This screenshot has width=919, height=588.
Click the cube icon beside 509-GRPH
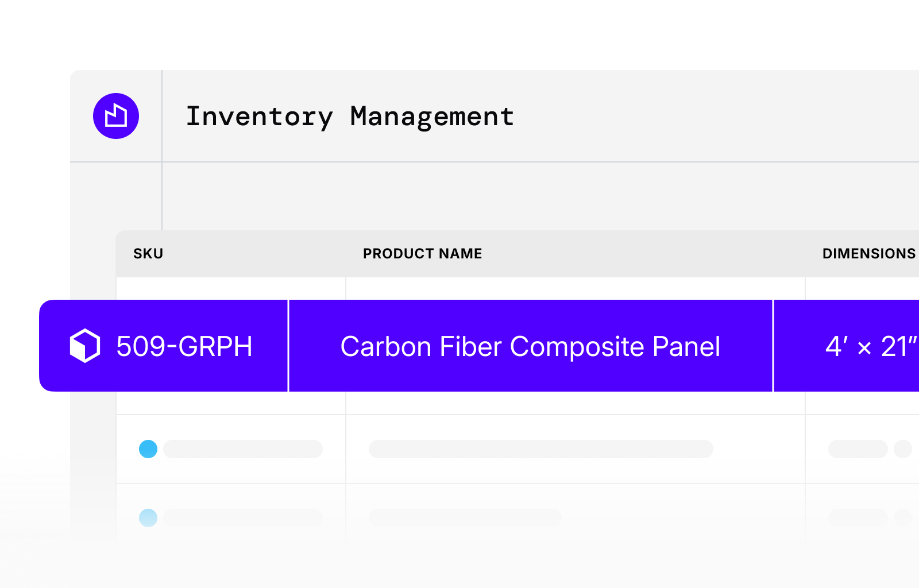[85, 346]
